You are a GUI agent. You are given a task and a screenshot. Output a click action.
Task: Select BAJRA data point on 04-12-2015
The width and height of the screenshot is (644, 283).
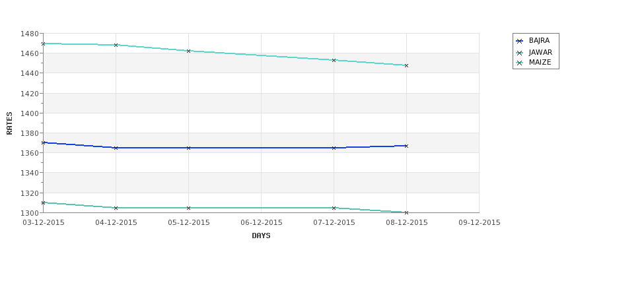click(116, 148)
